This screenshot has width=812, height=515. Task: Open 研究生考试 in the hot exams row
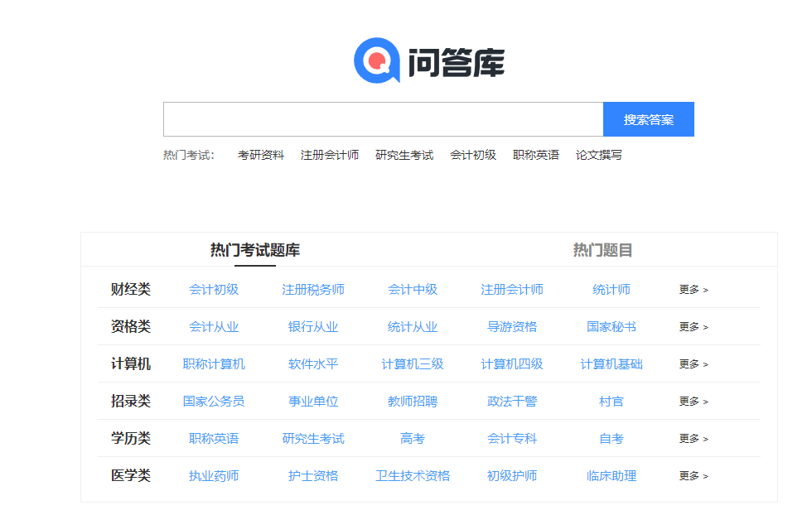coord(404,155)
